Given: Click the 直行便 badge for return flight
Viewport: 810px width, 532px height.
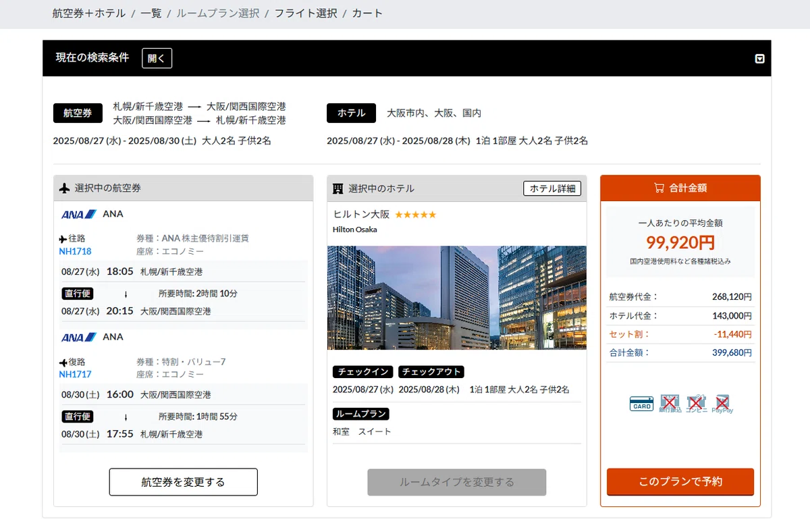Looking at the screenshot, I should [78, 416].
